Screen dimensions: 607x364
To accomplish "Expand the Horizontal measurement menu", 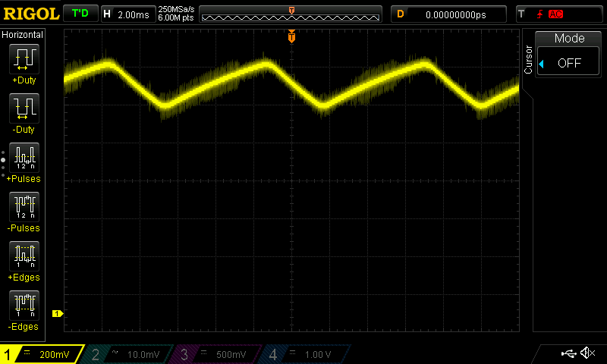I will coord(23,35).
